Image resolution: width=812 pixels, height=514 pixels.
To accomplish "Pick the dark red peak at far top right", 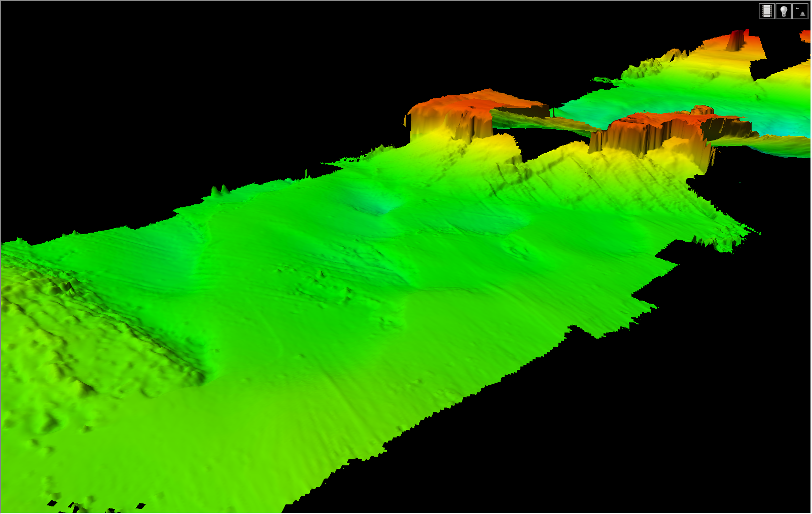I will [736, 41].
